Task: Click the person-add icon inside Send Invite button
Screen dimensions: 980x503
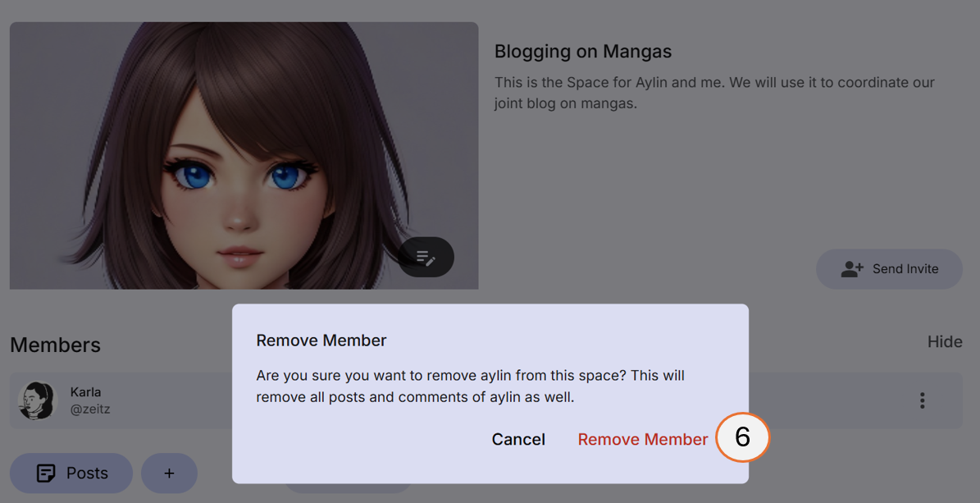Action: point(853,268)
